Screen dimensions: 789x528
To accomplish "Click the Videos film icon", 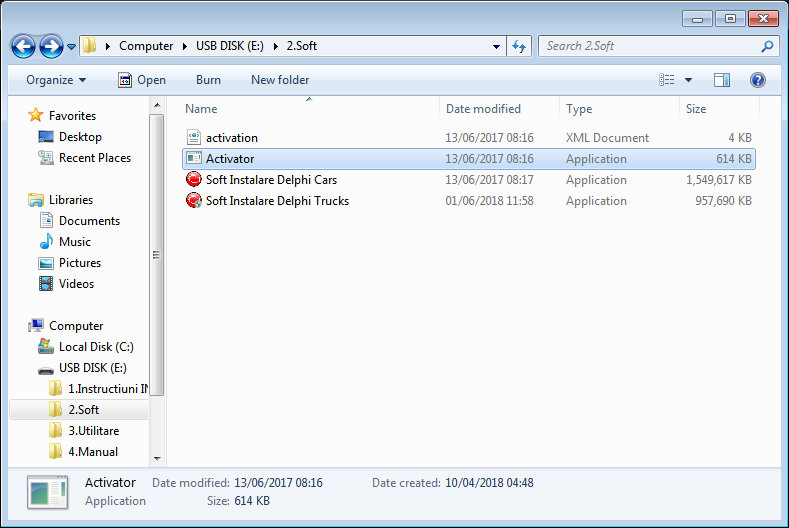I will 46,284.
